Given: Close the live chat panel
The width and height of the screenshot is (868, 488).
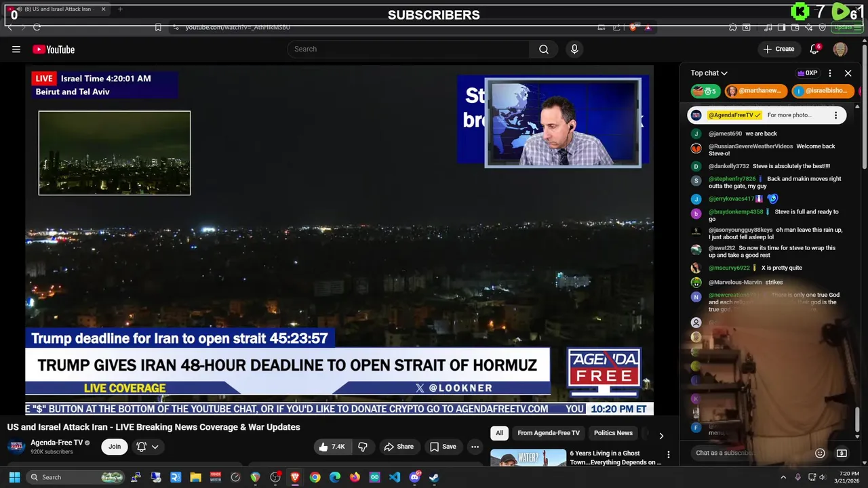Looking at the screenshot, I should coord(848,73).
